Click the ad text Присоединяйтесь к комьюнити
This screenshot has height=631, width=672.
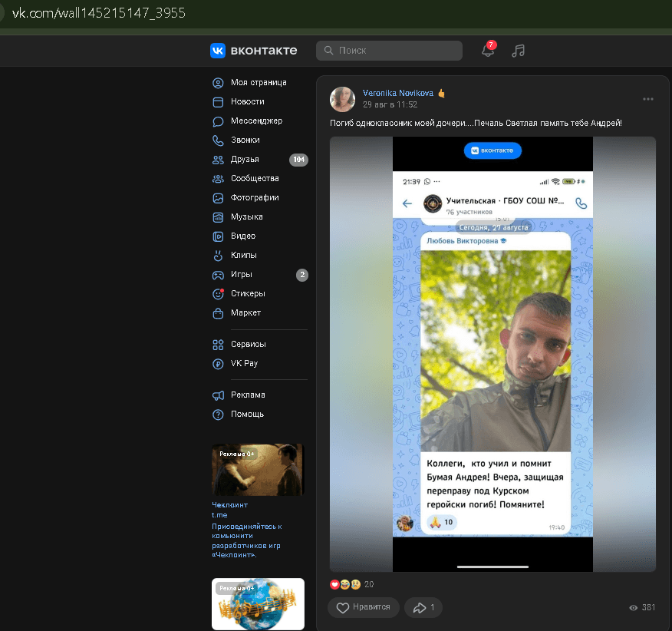247,540
